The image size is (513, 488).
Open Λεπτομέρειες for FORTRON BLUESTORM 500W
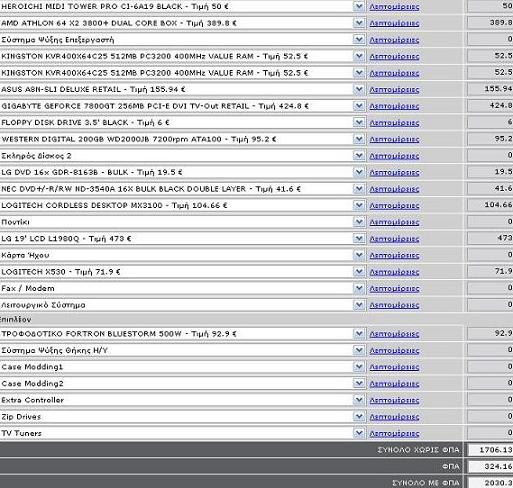(x=394, y=334)
